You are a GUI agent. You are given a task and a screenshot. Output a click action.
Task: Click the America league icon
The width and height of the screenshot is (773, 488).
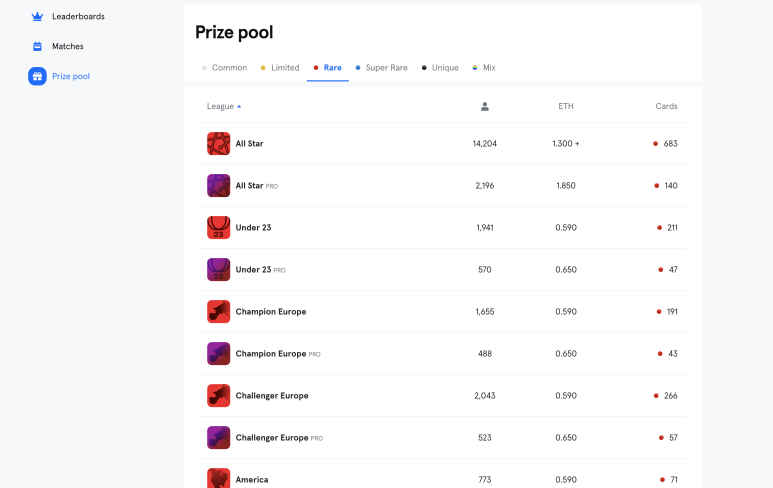tap(218, 478)
